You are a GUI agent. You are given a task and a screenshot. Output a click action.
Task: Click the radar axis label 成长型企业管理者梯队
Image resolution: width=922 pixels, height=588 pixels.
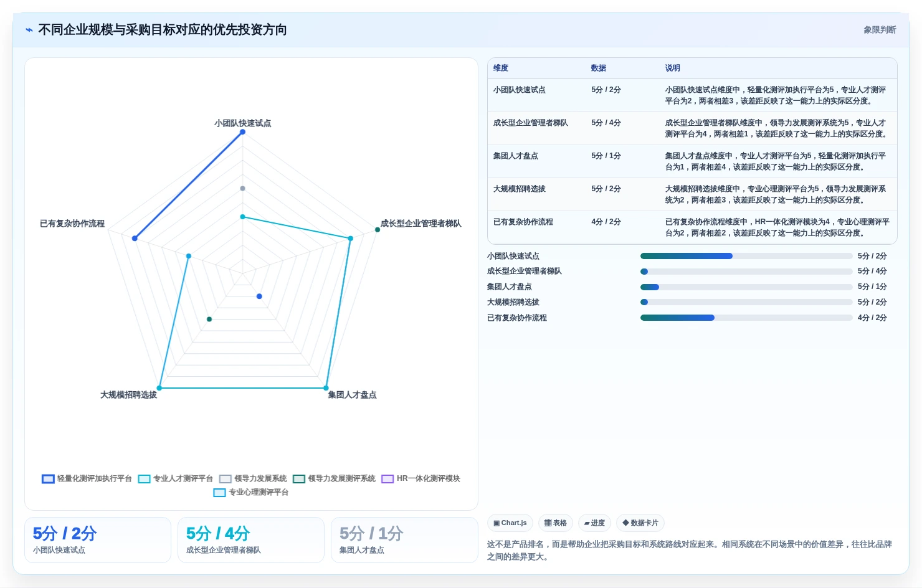point(421,224)
